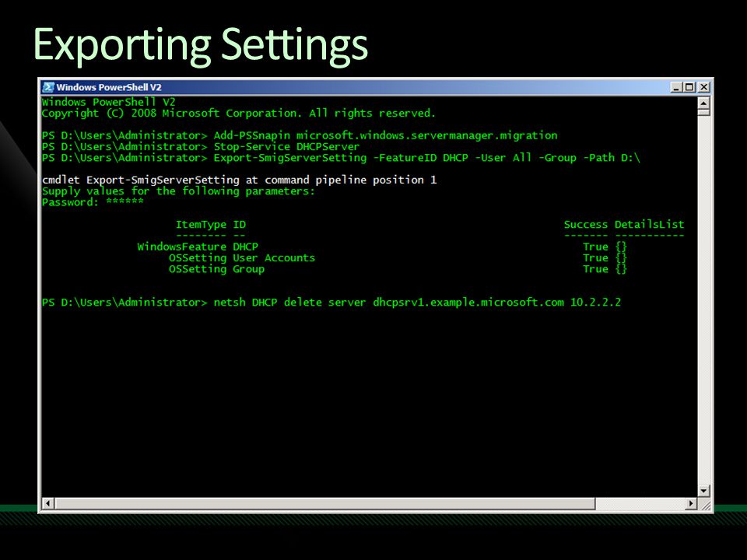
Task: Click the 'Password: ******' line
Action: [93, 202]
